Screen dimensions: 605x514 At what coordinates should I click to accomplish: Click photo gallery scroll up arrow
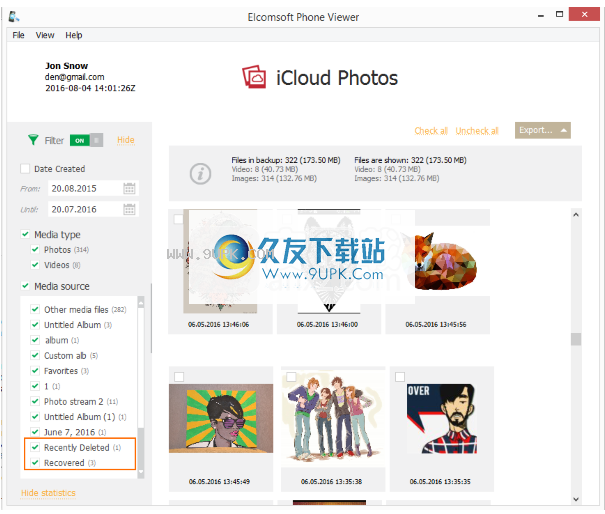pyautogui.click(x=576, y=215)
